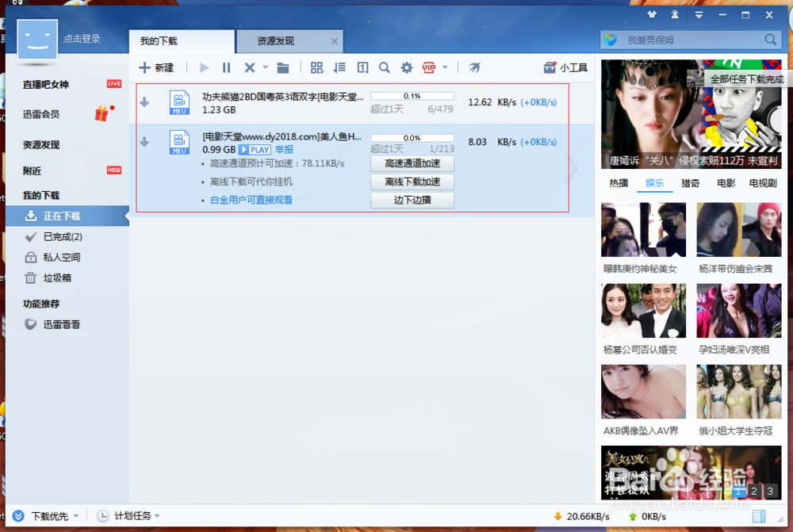The width and height of the screenshot is (793, 532).
Task: Select 正在下载 in the sidebar
Action: 67,216
